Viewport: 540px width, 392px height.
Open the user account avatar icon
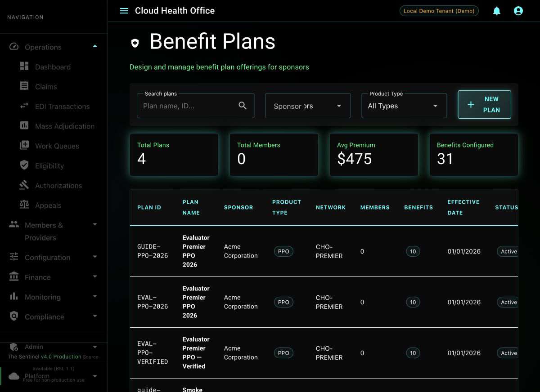point(518,11)
